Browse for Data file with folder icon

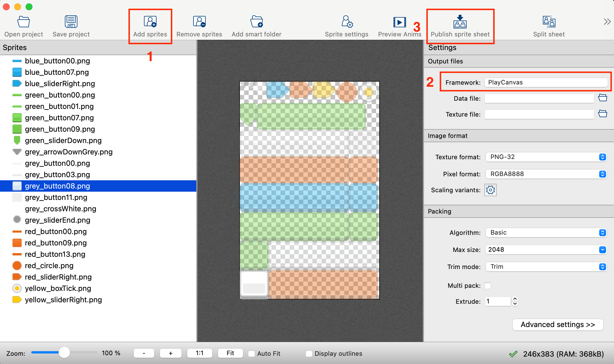pos(603,98)
